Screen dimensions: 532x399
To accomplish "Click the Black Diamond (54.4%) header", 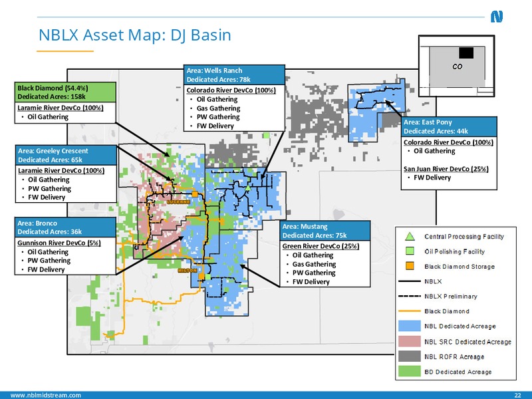I will coord(65,92).
